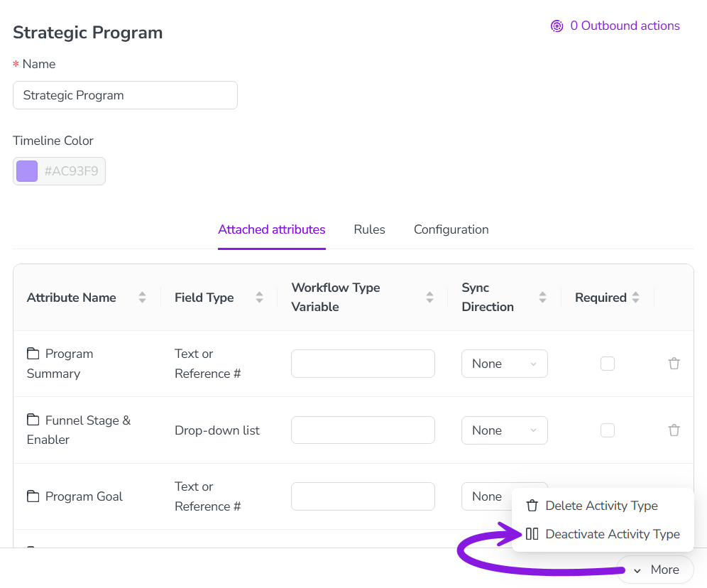This screenshot has width=707, height=588.
Task: Click the 'Drop-down list' field type cell
Action: pos(217,430)
